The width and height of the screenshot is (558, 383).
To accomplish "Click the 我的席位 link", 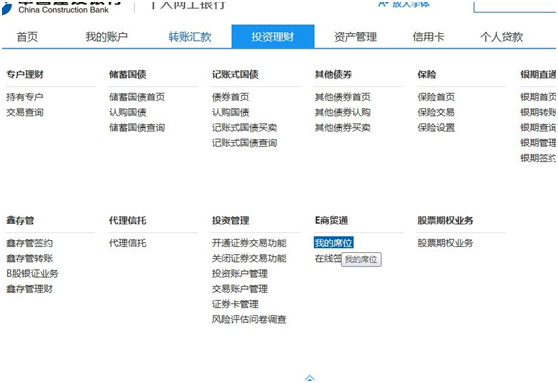I will [333, 243].
